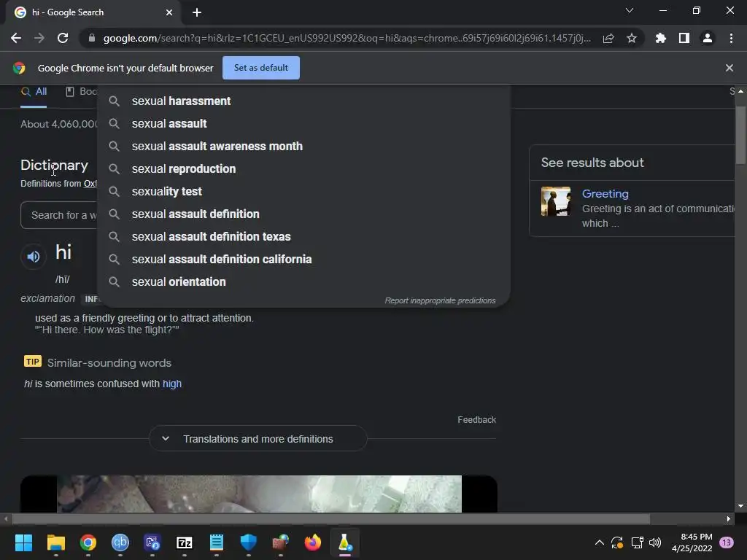Toggle the Chrome side panel icon
This screenshot has width=747, height=560.
[684, 38]
